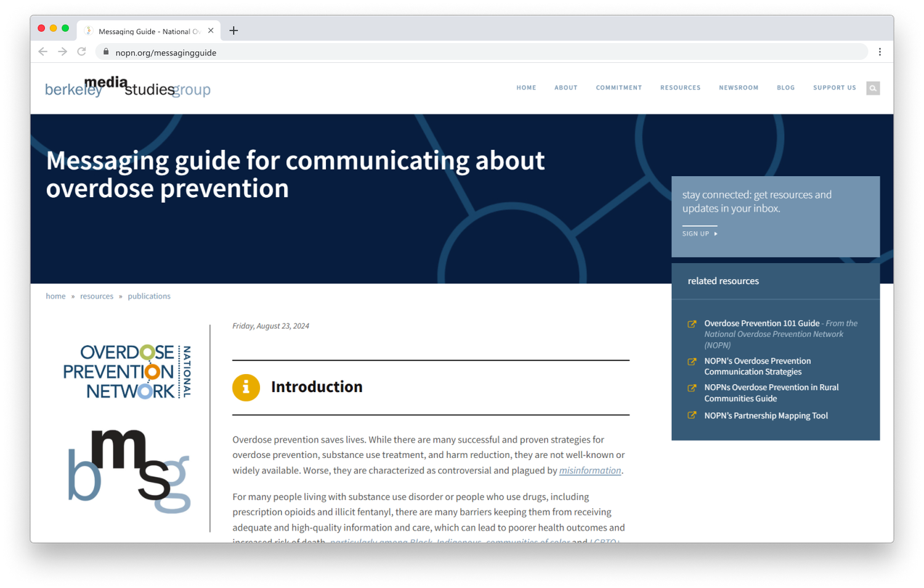The image size is (924, 588).
Task: Click the external link icon for Rural Communities Guide
Action: coord(692,388)
